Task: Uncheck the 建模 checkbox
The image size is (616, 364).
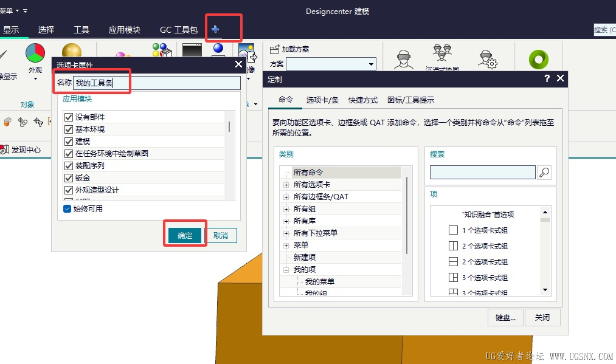Action: 69,142
